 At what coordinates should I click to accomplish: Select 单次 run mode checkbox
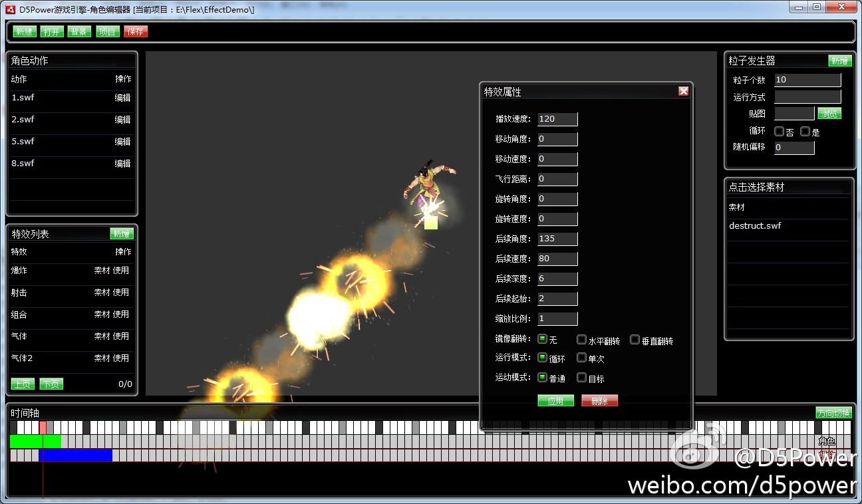pyautogui.click(x=581, y=358)
